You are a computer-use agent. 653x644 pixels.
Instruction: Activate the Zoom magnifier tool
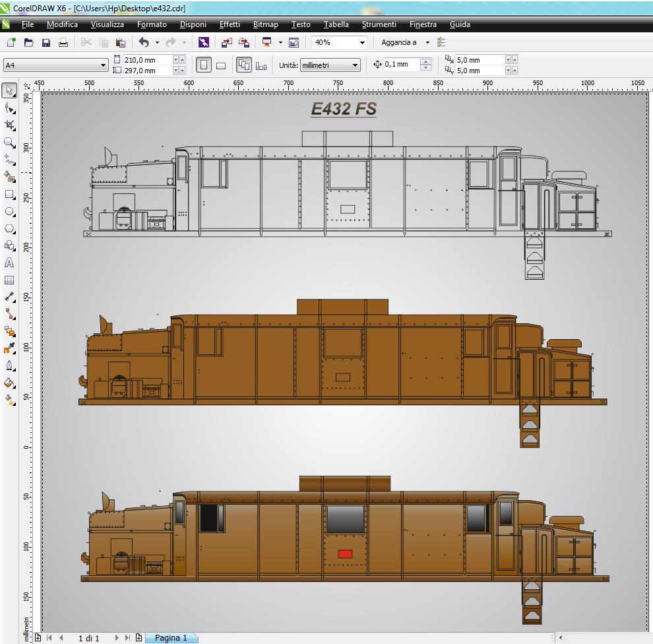(x=9, y=143)
